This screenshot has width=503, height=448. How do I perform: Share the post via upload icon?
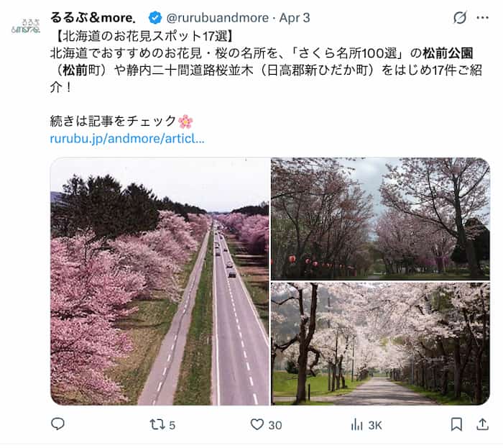(x=482, y=424)
